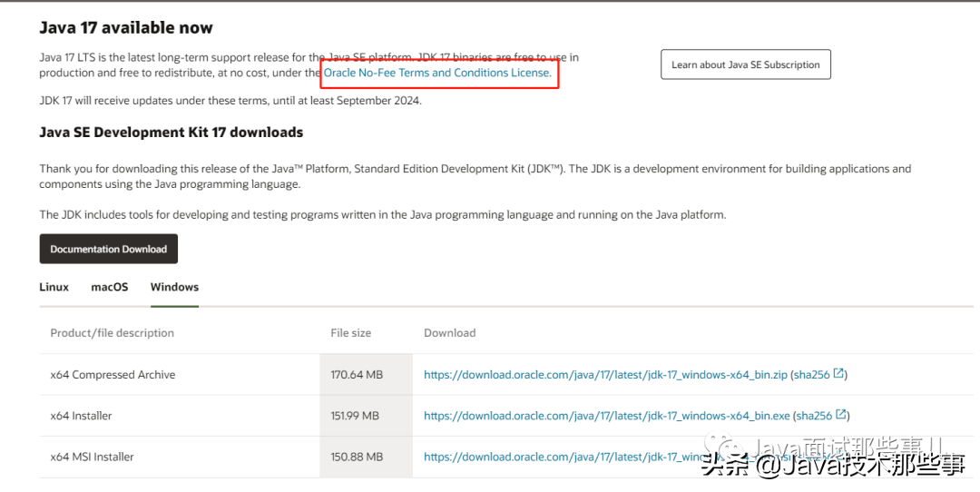Click the '150.88 MB' file size
The width and height of the screenshot is (980, 492).
(x=357, y=457)
